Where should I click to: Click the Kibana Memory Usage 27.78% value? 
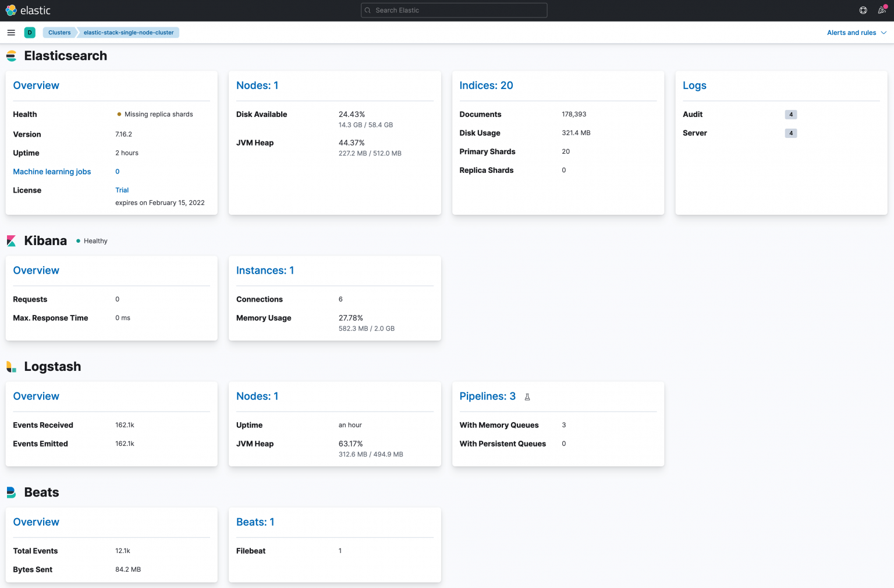pyautogui.click(x=350, y=318)
